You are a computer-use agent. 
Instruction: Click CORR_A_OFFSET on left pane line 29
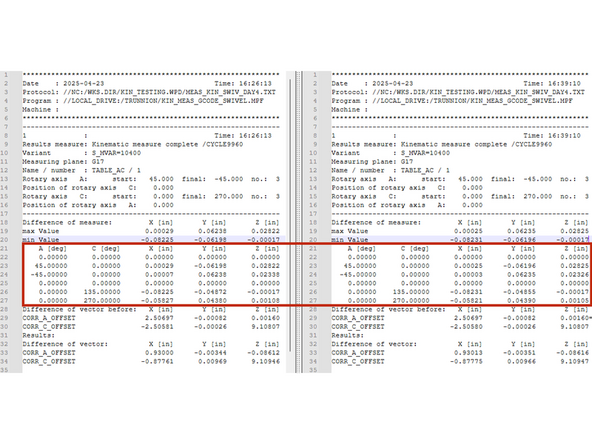click(49, 318)
